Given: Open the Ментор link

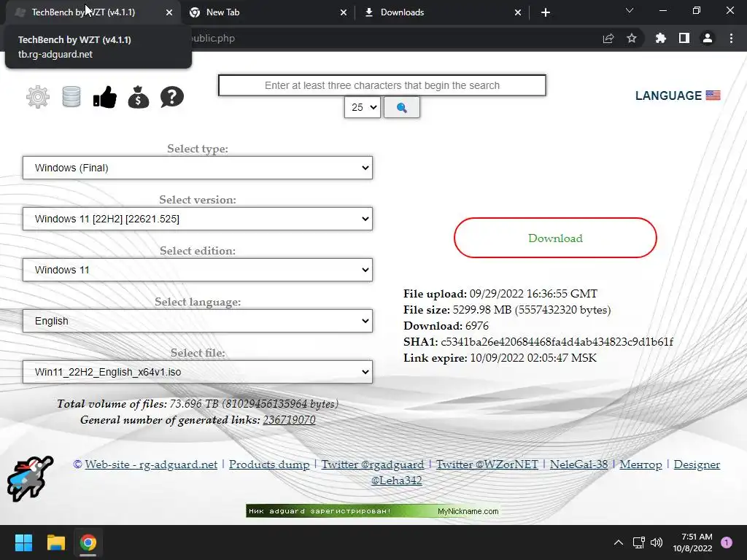Looking at the screenshot, I should [x=640, y=464].
